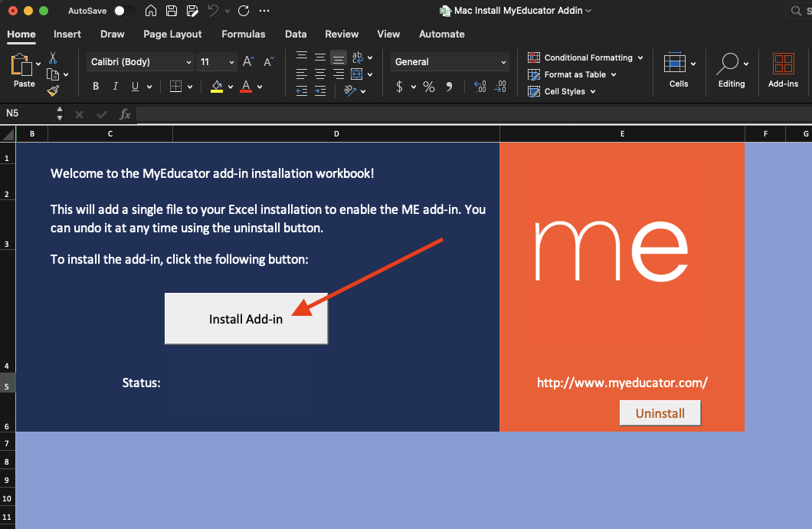Open the Automate tab
Viewport: 812px width, 529px height.
tap(442, 34)
